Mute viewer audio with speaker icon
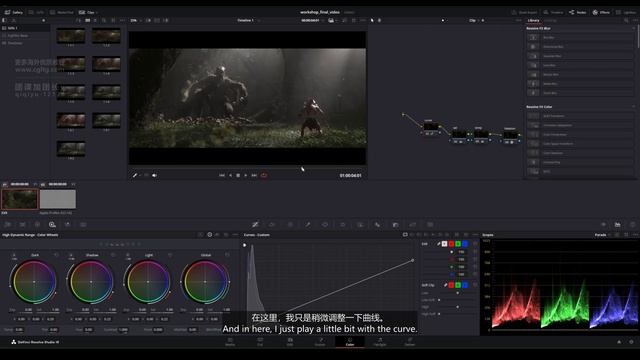 [x=154, y=175]
